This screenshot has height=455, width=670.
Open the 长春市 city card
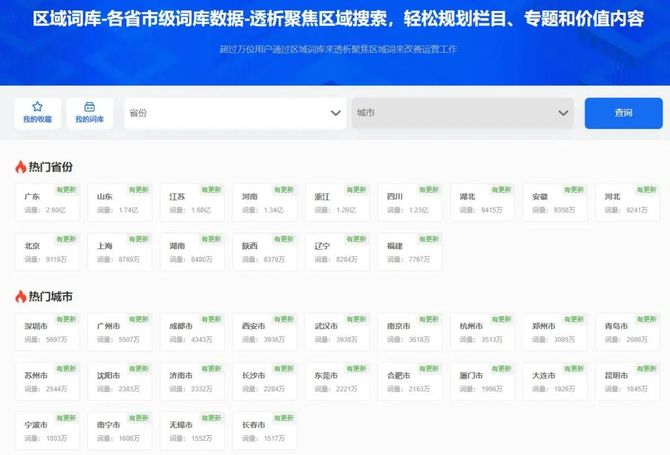point(265,431)
